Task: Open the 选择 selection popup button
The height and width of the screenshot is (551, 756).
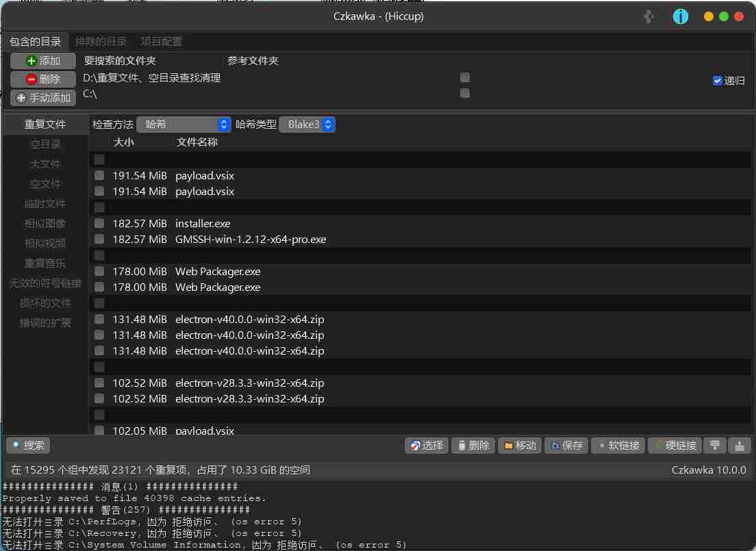Action: pos(427,446)
